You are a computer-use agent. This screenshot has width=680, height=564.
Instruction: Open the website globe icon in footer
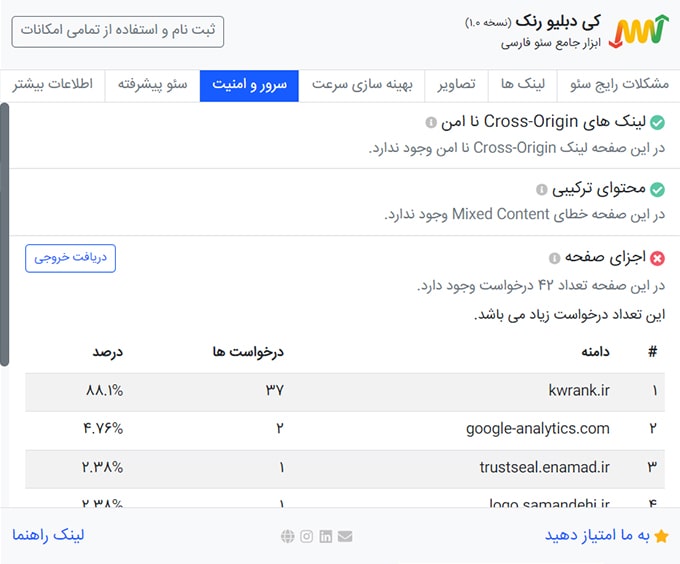click(x=287, y=536)
